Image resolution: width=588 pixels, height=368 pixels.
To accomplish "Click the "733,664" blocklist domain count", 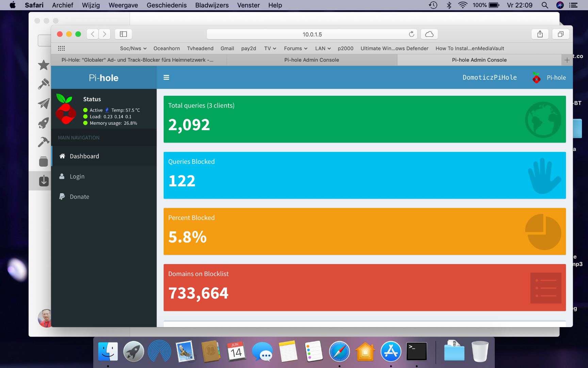I will click(198, 293).
